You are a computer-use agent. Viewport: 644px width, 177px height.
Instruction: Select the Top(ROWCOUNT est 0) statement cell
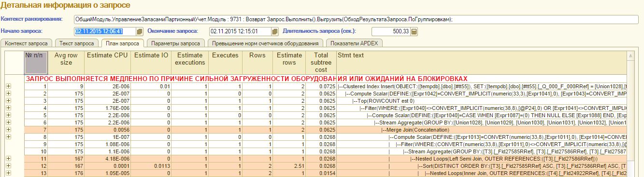tap(481, 100)
